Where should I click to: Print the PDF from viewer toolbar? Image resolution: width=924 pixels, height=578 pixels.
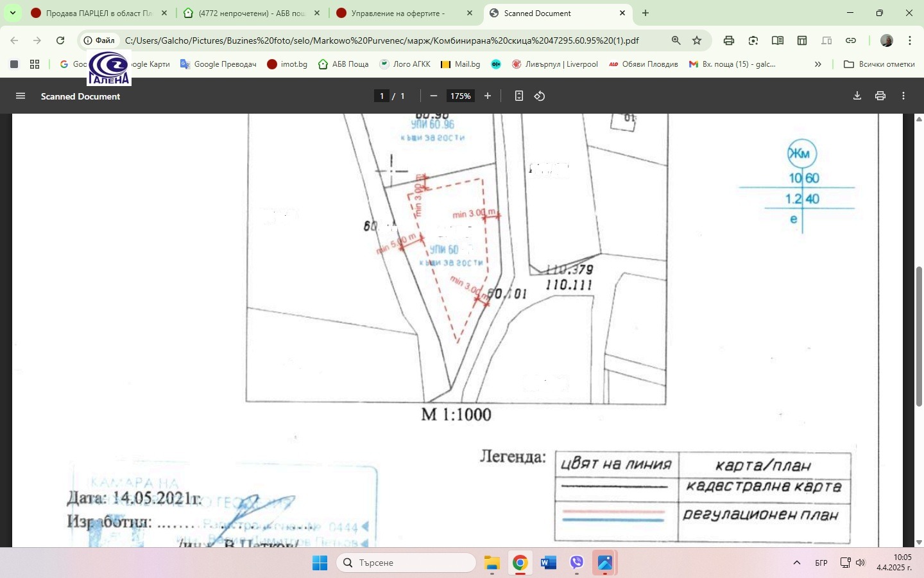880,96
